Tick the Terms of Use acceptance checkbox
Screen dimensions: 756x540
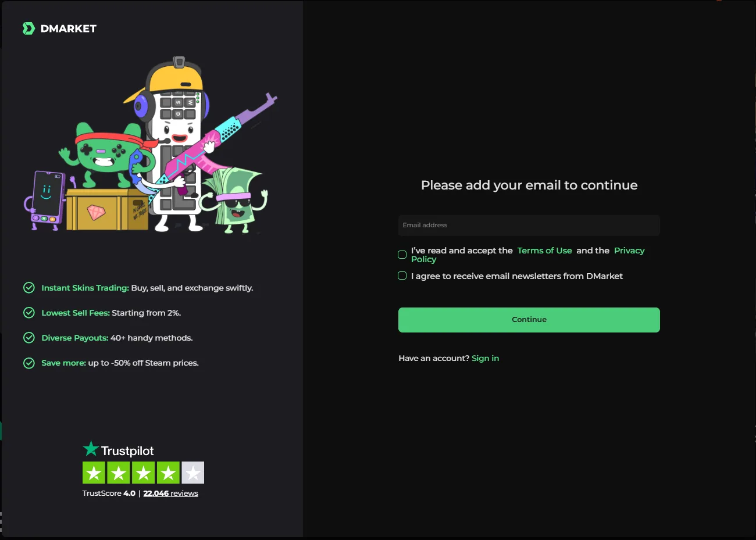(402, 255)
